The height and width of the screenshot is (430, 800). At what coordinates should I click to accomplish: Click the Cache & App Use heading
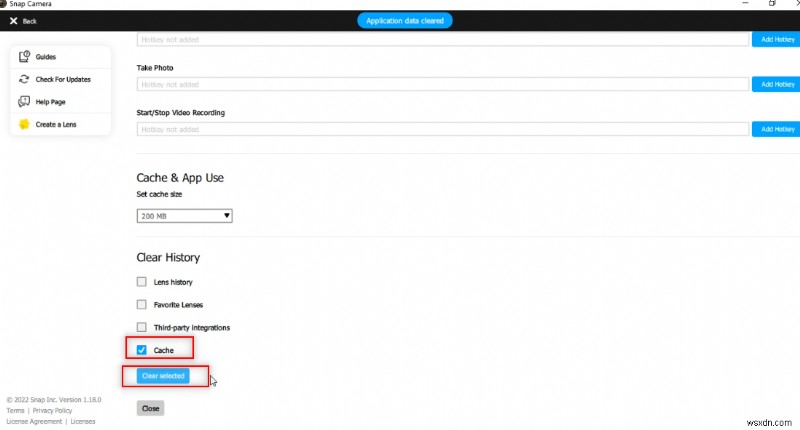pos(180,178)
